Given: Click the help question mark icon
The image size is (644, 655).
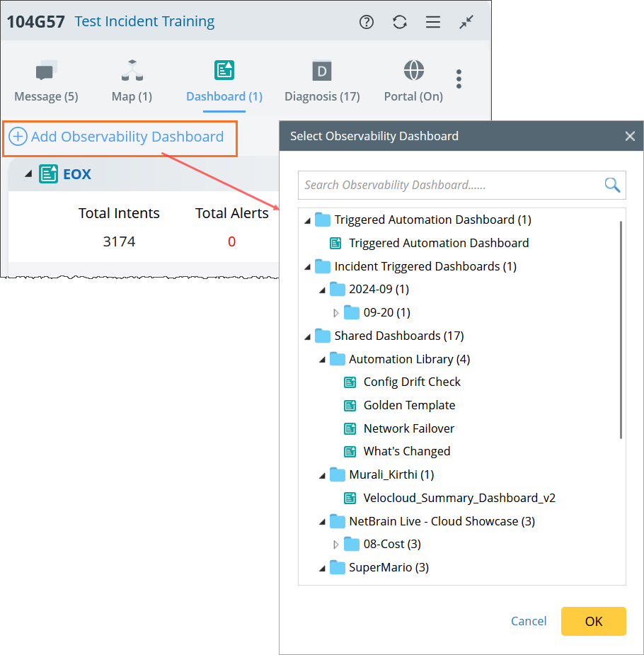Looking at the screenshot, I should (367, 22).
